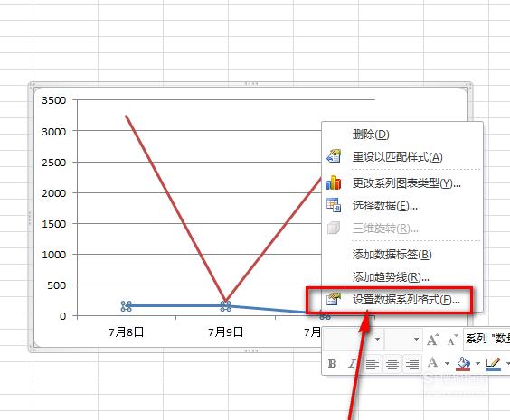Click the 1500 axis value
The width and height of the screenshot is (510, 420).
(54, 224)
